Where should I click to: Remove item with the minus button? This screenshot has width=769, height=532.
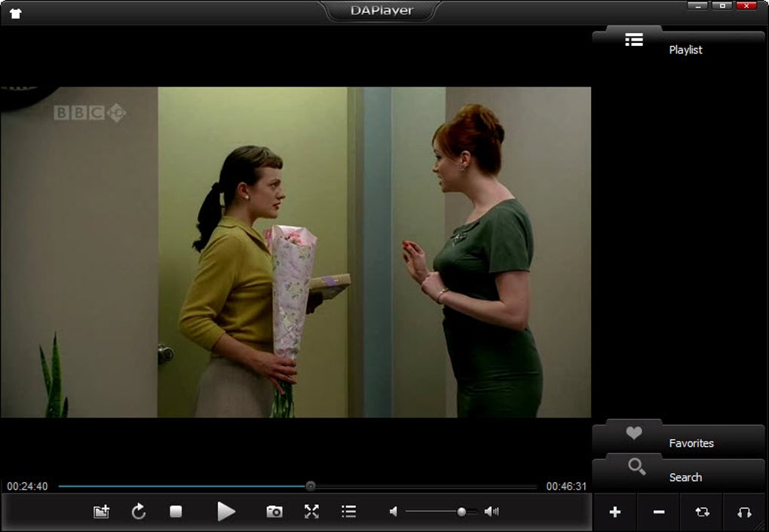659,512
